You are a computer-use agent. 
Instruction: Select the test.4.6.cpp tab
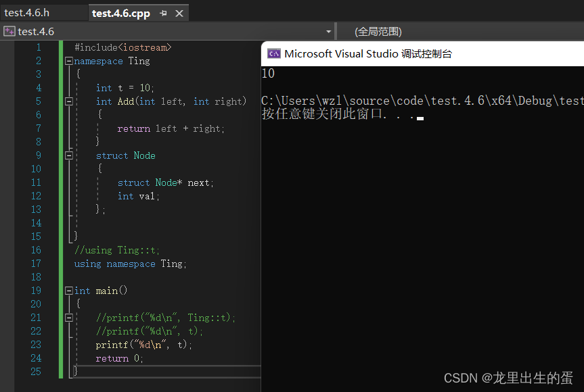pos(120,14)
